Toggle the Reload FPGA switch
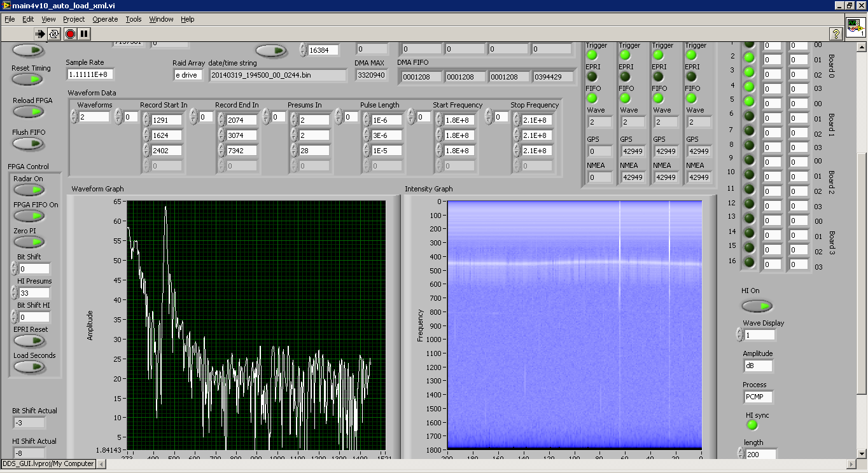 29,112
